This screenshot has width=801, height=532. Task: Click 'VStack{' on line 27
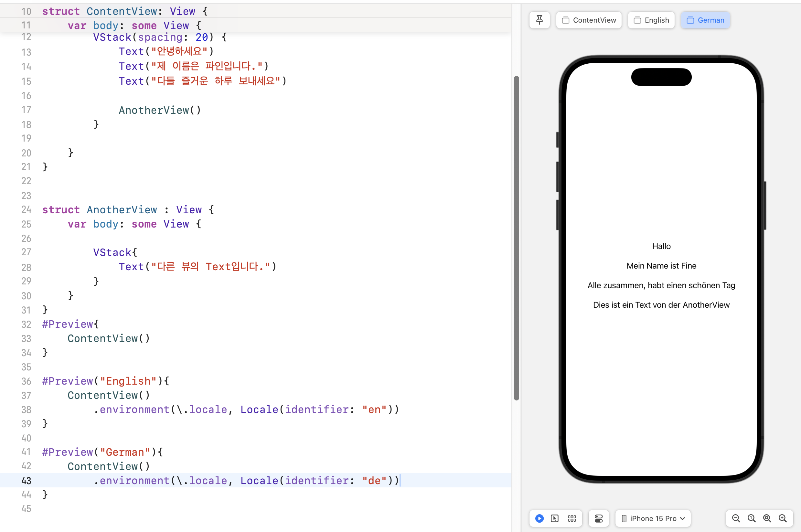(x=115, y=252)
